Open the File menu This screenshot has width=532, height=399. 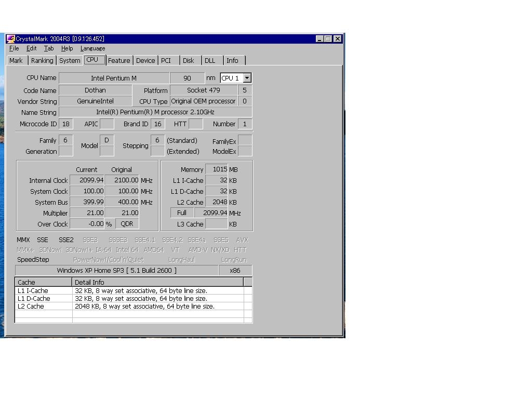pyautogui.click(x=14, y=48)
